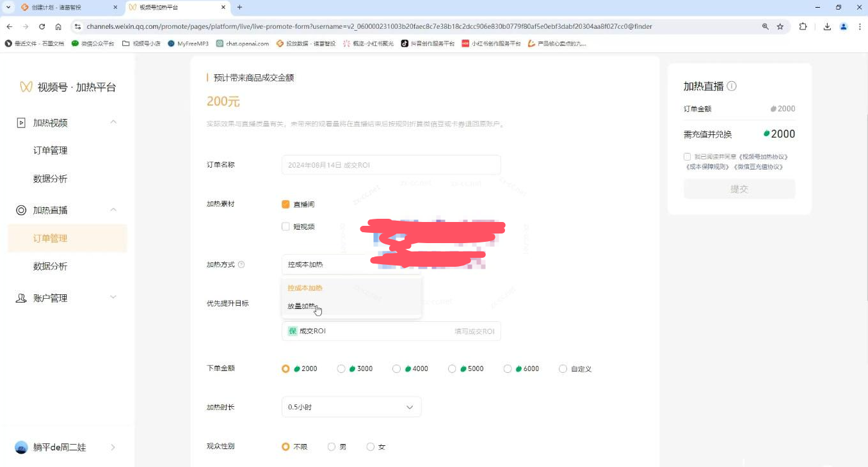
Task: Click the green 保 badge icon
Action: [x=293, y=331]
